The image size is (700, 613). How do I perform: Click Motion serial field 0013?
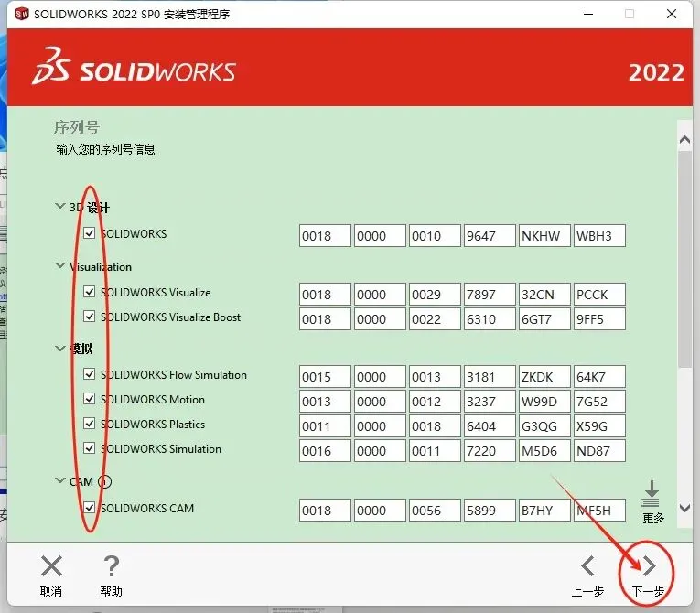(x=325, y=402)
